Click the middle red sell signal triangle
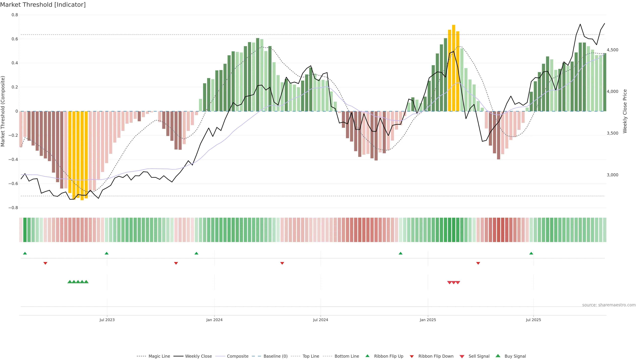 [x=453, y=283]
